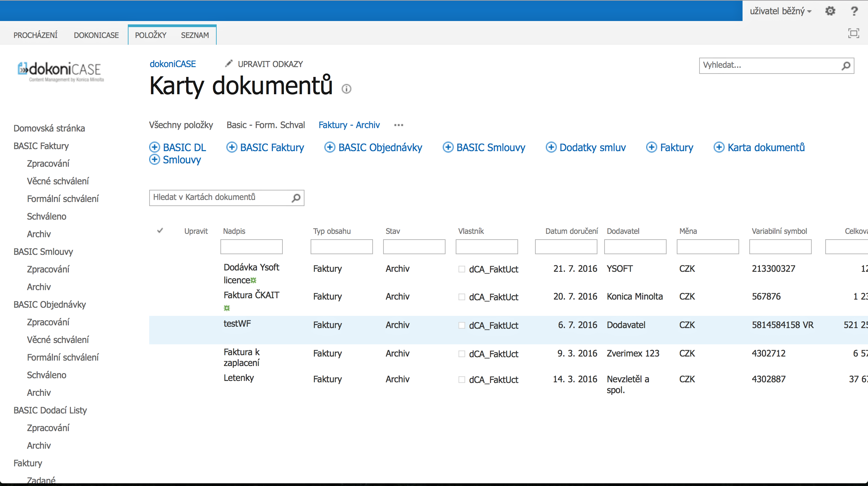Click the pencil icon for Upravit odkazy
Screen dimensions: 868x486
[x=229, y=64]
